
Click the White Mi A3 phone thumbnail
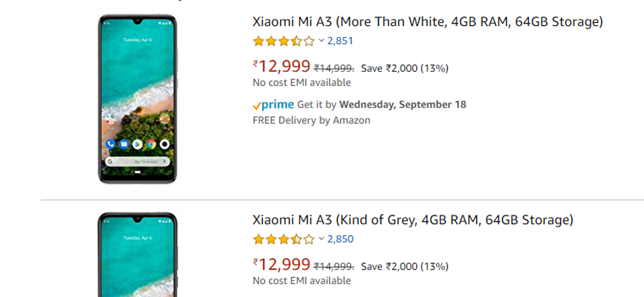[137, 99]
